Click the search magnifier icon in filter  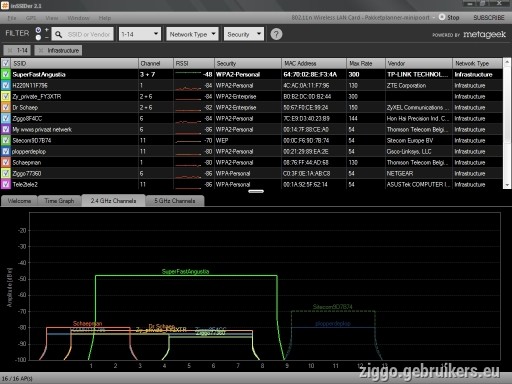[58, 34]
